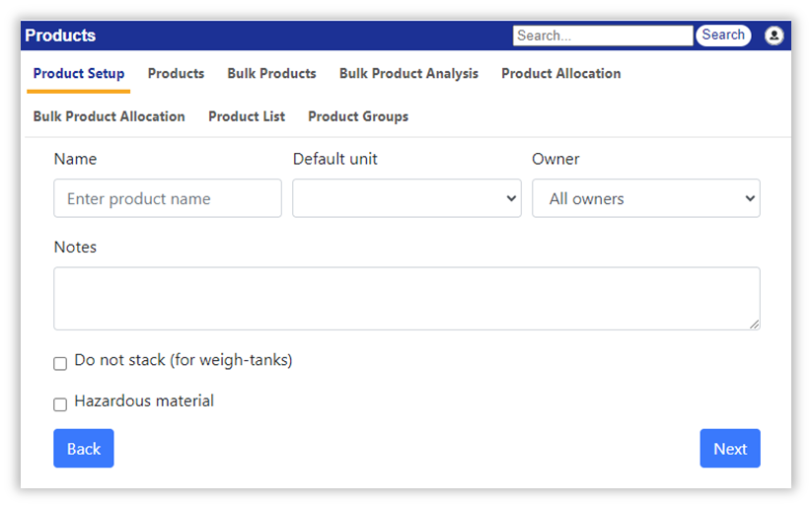Go to Bulk Product Analysis tab
Viewport: 812px width, 508px height.
click(x=408, y=74)
